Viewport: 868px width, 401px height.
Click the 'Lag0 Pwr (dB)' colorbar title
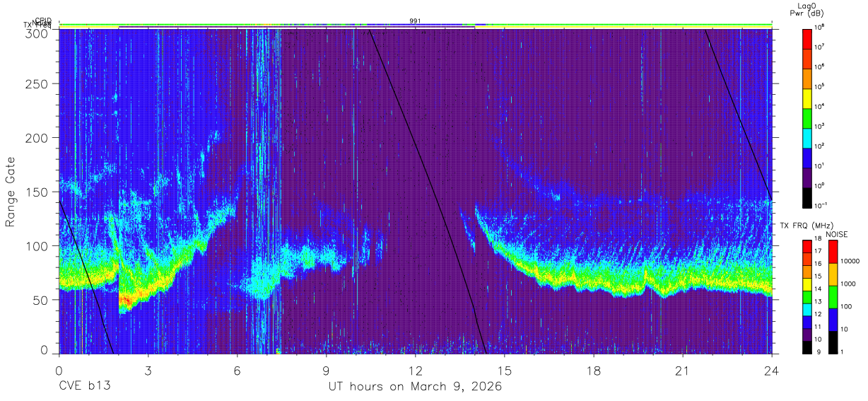[x=807, y=10]
